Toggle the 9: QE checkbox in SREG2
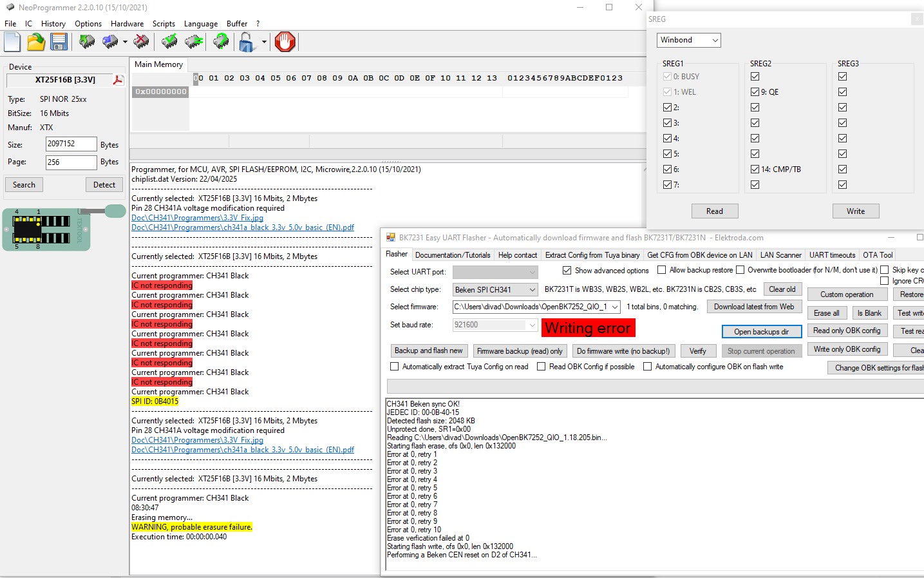This screenshot has width=924, height=578. coord(755,92)
